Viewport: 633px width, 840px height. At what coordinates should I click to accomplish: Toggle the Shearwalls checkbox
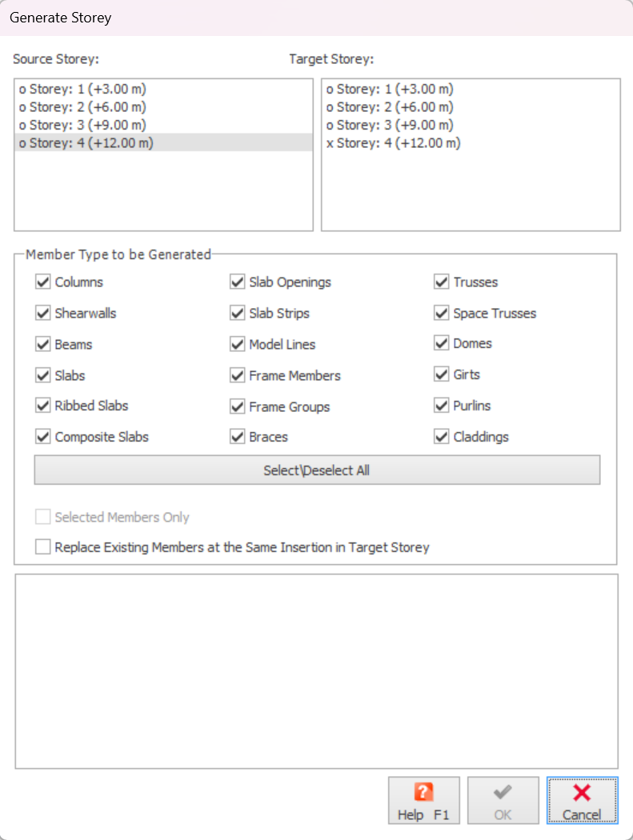click(43, 314)
